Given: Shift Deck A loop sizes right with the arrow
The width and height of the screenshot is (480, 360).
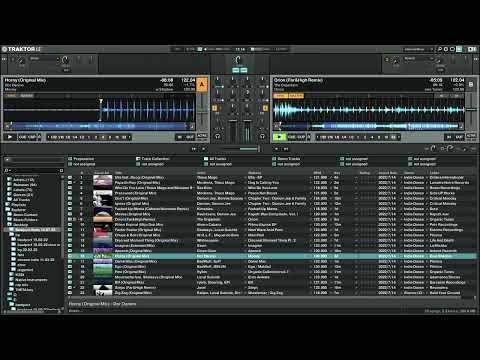Looking at the screenshot, I should pos(130,137).
